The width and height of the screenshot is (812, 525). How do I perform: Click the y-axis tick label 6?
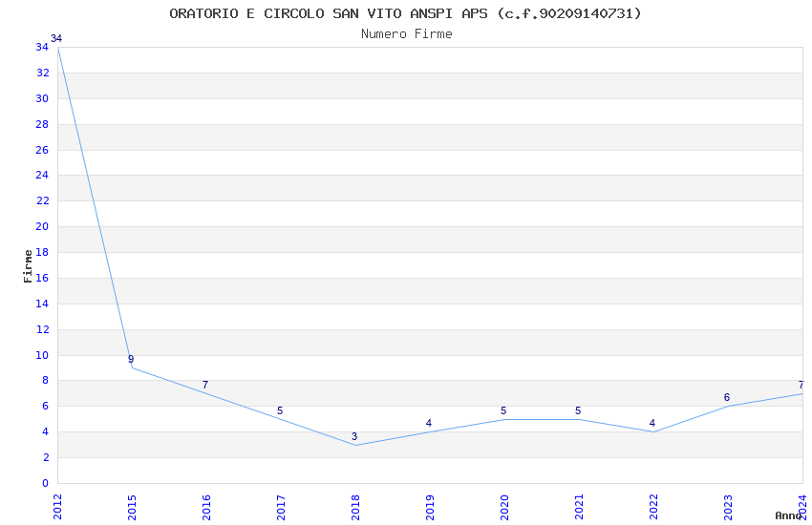pyautogui.click(x=46, y=406)
